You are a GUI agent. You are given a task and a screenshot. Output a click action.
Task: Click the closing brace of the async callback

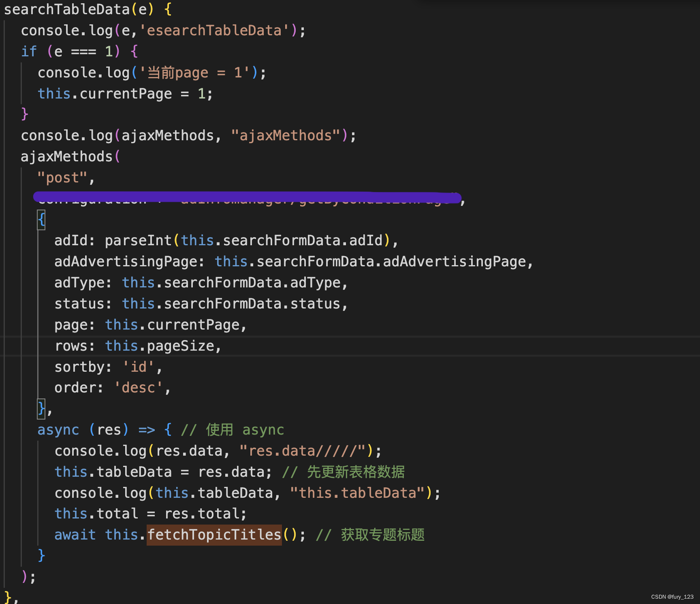coord(41,556)
